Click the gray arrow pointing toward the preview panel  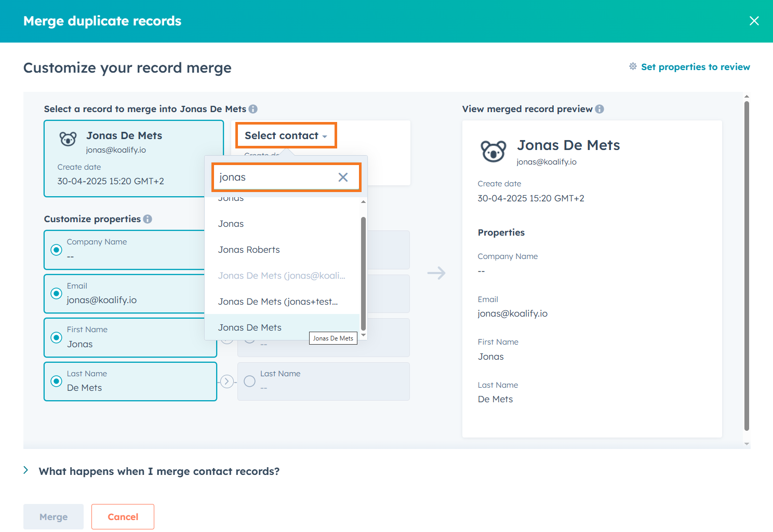[436, 272]
